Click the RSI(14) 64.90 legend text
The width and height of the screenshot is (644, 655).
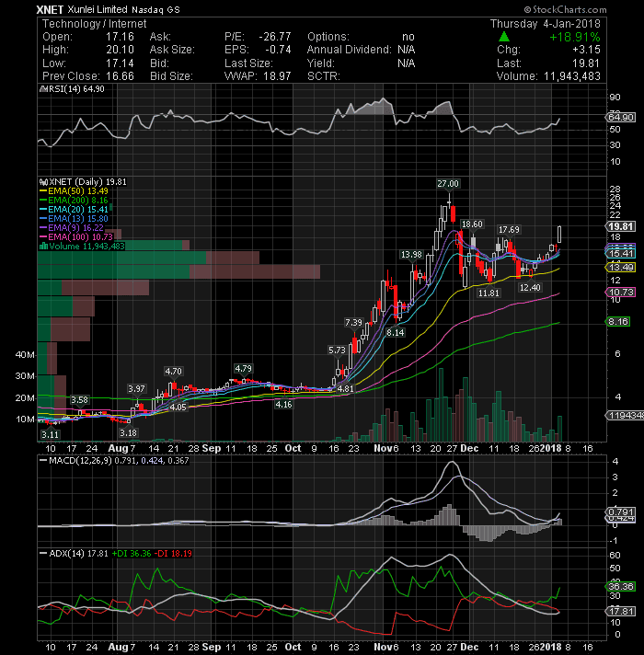(76, 89)
